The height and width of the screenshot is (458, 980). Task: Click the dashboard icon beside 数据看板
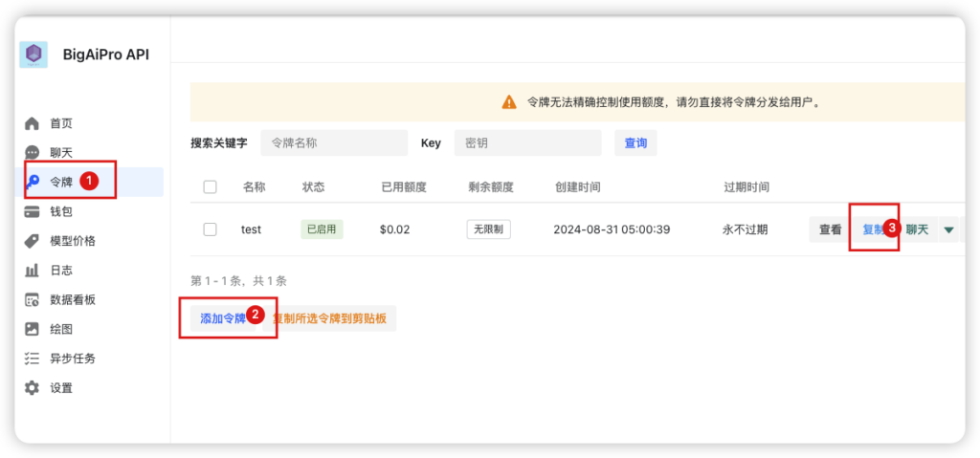coord(32,300)
